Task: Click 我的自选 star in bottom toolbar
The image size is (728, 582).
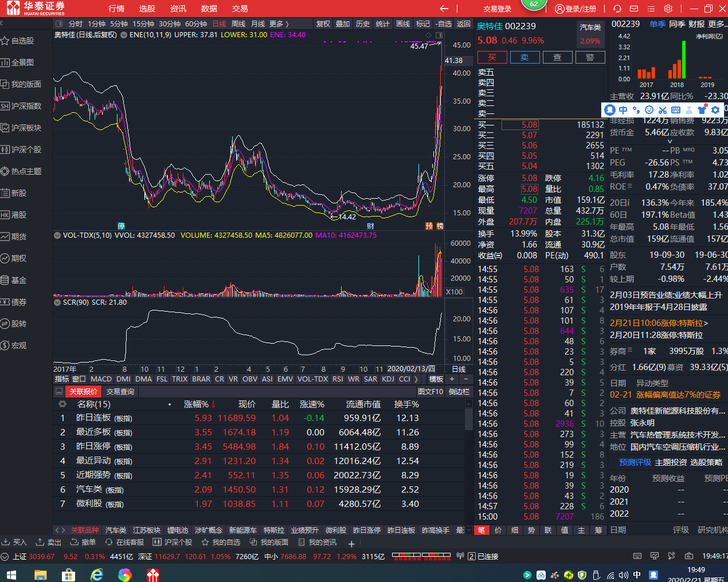Action: click(x=205, y=542)
